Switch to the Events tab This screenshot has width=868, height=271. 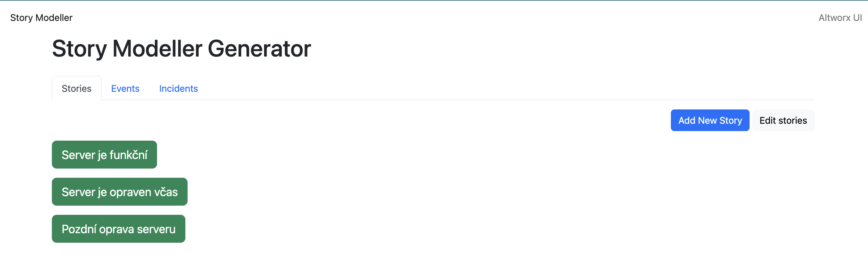tap(125, 88)
